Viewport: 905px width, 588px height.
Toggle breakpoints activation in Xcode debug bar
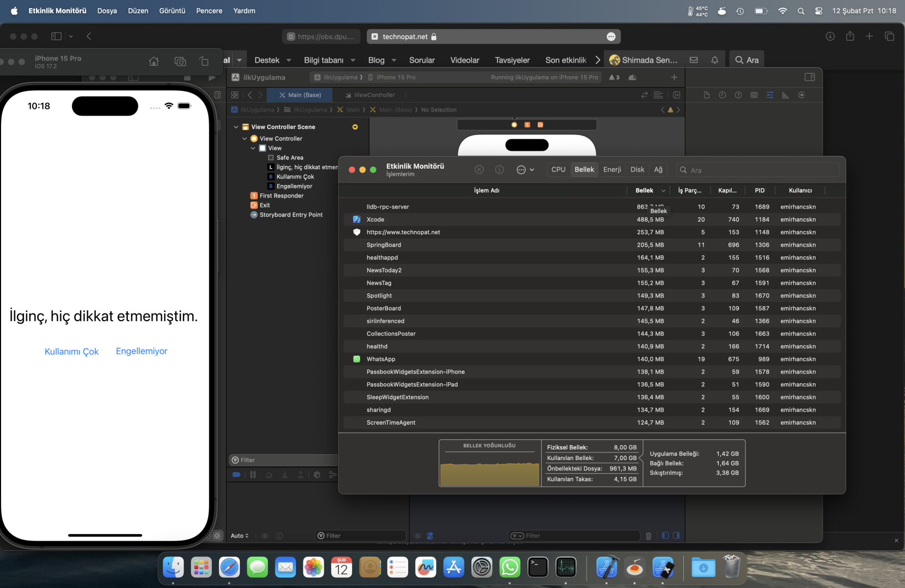click(236, 475)
